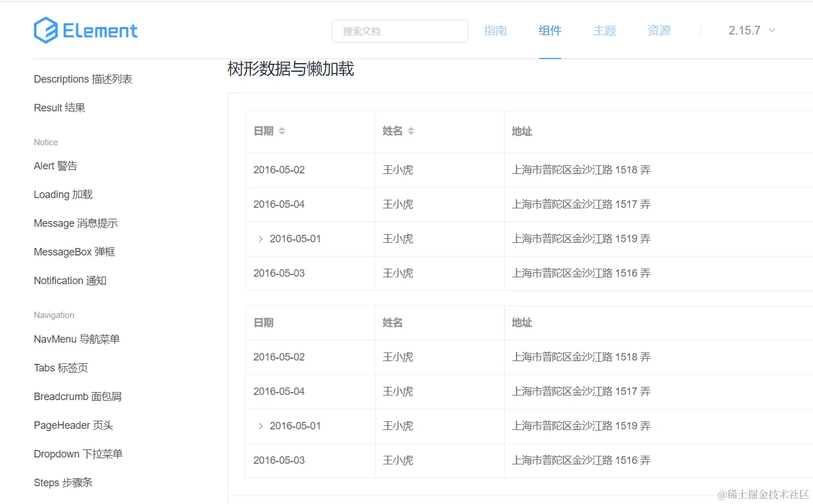This screenshot has width=813, height=504.
Task: Click the 1517 弄 address in the second table
Action: (x=581, y=391)
